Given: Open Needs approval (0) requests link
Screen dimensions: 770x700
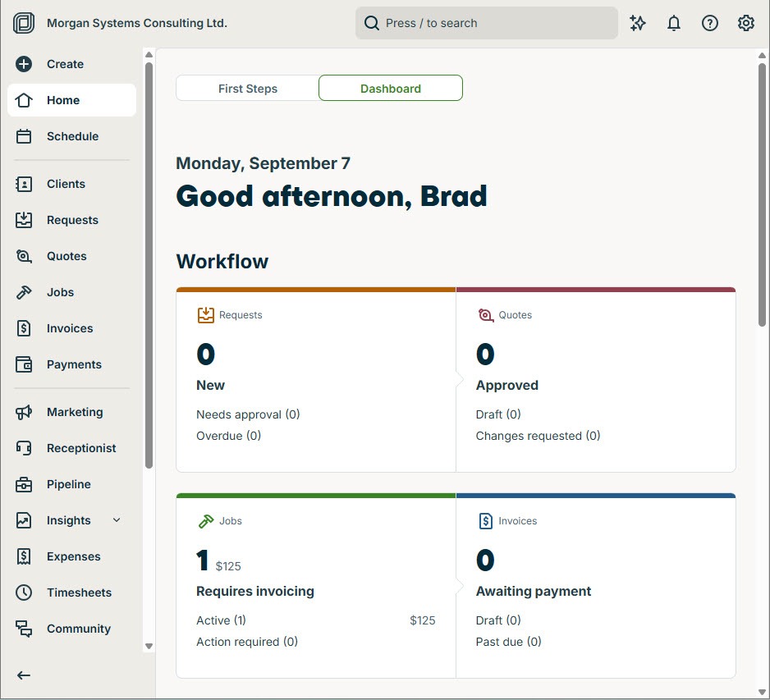Looking at the screenshot, I should [x=248, y=414].
